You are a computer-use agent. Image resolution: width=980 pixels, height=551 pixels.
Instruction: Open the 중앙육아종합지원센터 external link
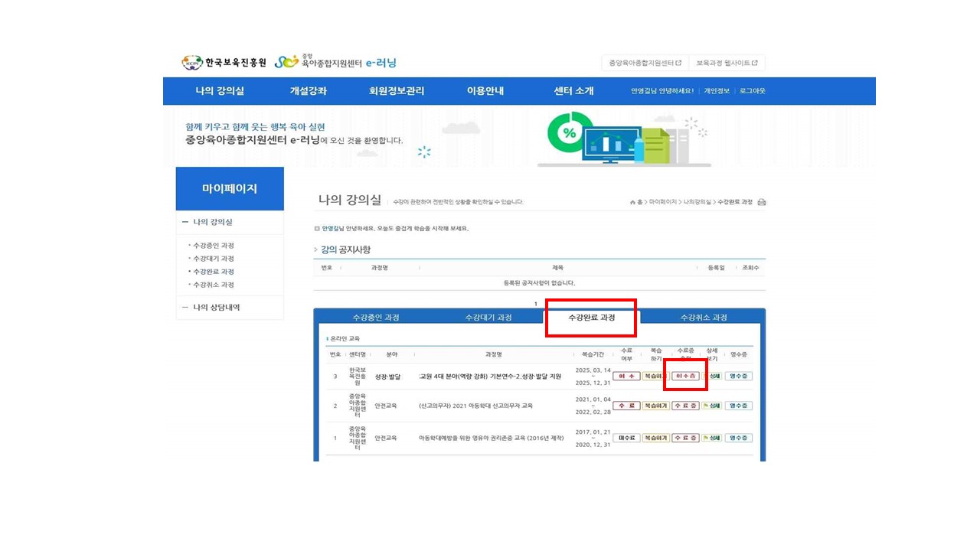pos(645,63)
